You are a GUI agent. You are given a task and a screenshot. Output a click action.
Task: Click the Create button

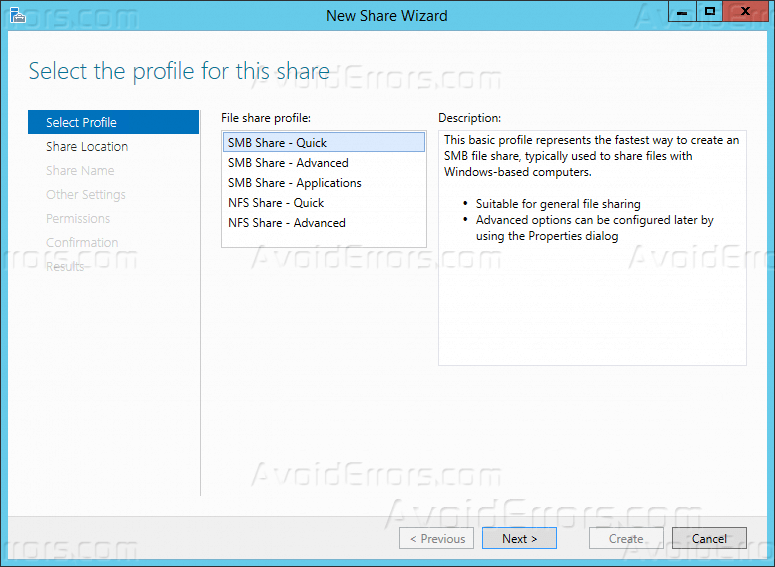pyautogui.click(x=626, y=538)
